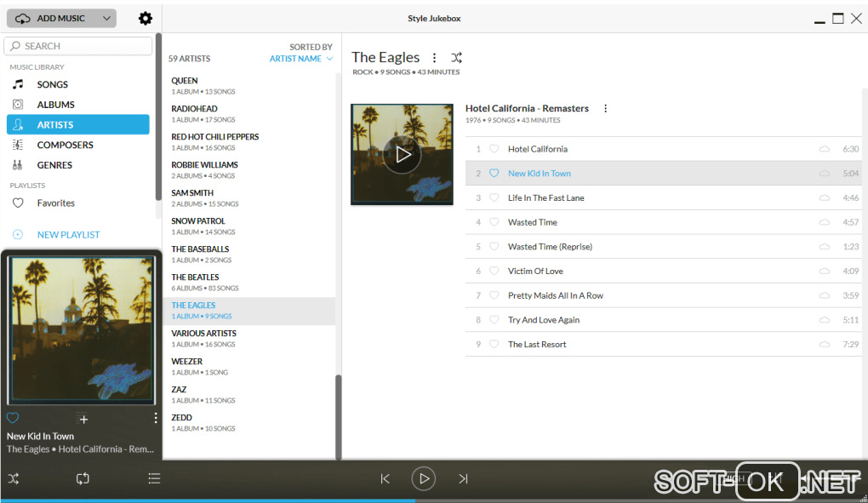868x503 pixels.
Task: Favorite the Hotel California song
Action: [x=494, y=149]
